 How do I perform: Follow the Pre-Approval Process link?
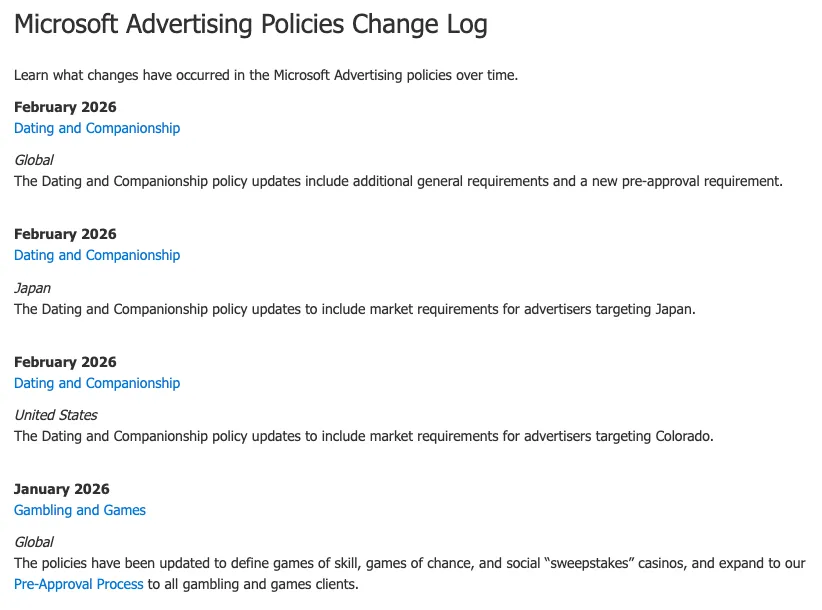click(79, 584)
